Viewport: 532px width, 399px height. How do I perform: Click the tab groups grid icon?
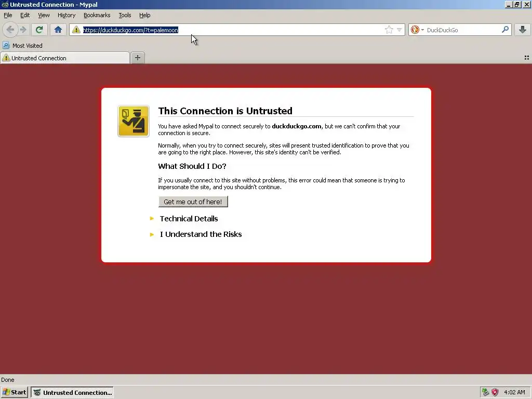(x=527, y=58)
